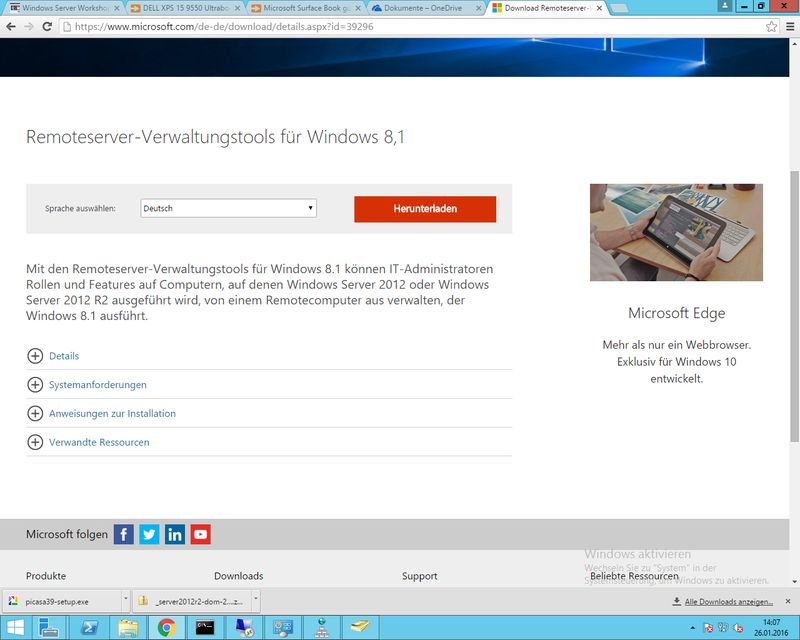Open options arrow for picasa39-setup.exe download
This screenshot has height=640, width=800.
coord(126,601)
